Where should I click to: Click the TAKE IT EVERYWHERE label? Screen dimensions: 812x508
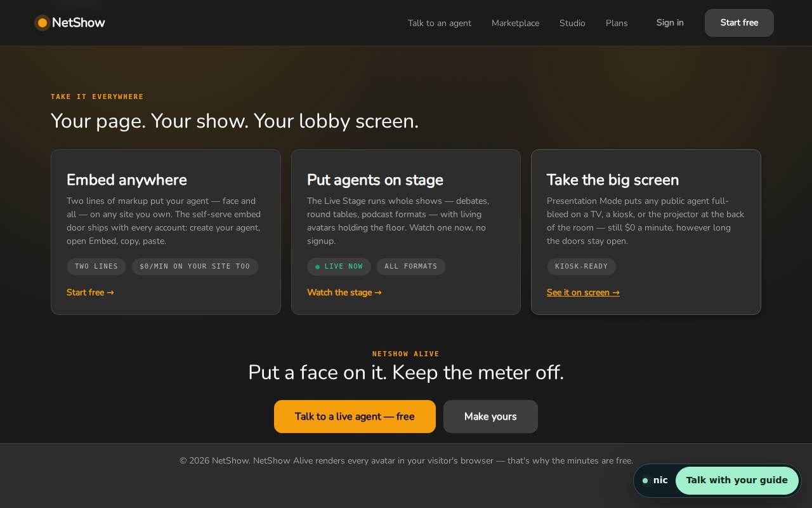click(x=97, y=97)
